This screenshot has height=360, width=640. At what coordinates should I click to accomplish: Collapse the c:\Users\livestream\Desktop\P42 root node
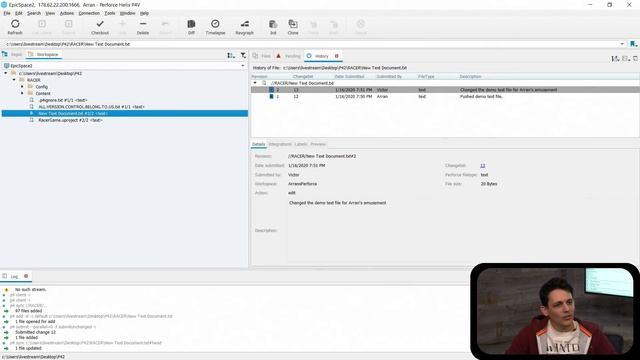pos(6,73)
